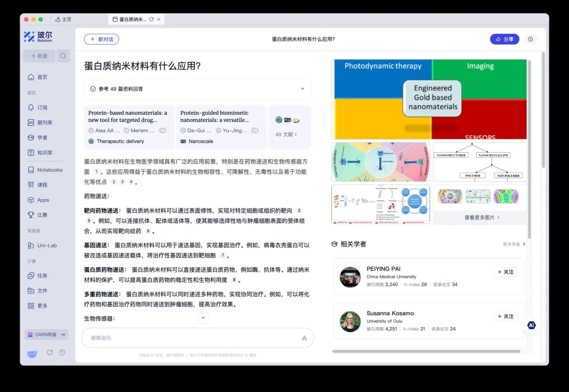This screenshot has height=392, width=569.
Task: Select 期刊库 in the sidebar menu
Action: [44, 122]
